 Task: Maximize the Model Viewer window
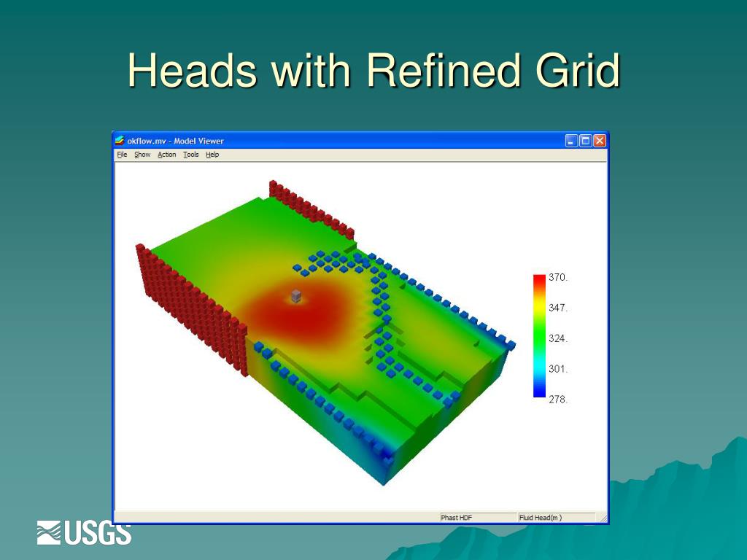(x=586, y=141)
